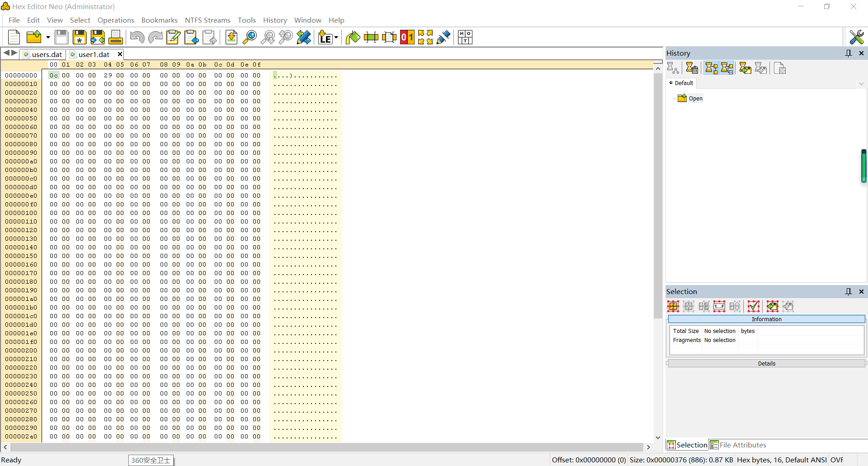Create a new file with the blank page icon
This screenshot has height=466, width=868.
click(x=14, y=37)
